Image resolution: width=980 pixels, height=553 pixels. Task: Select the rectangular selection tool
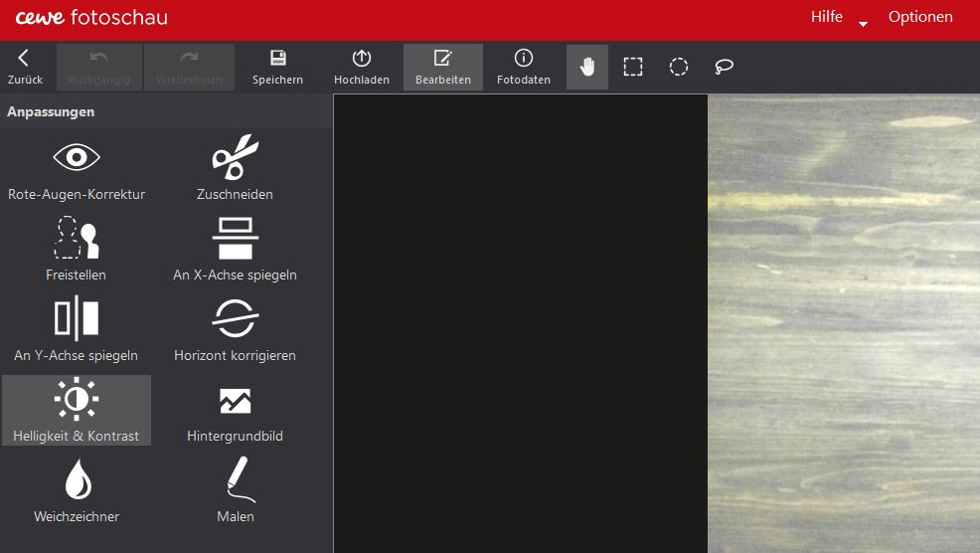tap(633, 67)
